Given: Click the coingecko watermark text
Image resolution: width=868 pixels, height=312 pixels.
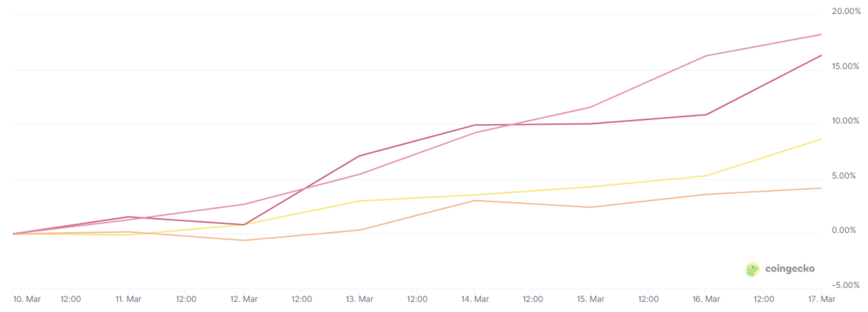Looking at the screenshot, I should click(x=790, y=269).
